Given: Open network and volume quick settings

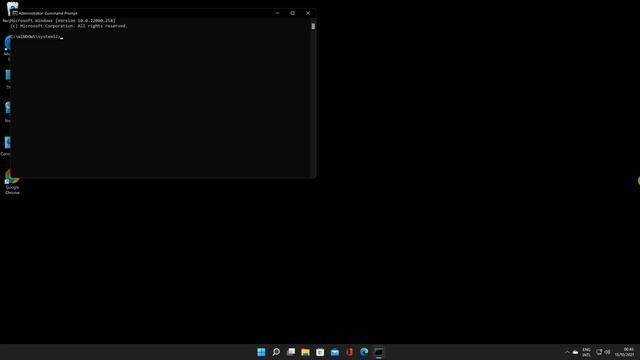Looking at the screenshot, I should tap(603, 352).
